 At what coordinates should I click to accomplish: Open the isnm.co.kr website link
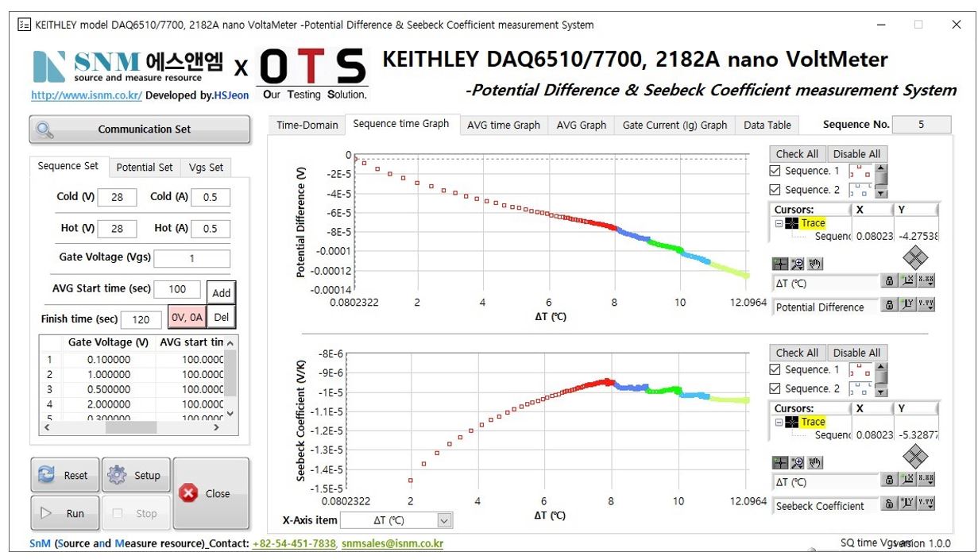(x=87, y=95)
